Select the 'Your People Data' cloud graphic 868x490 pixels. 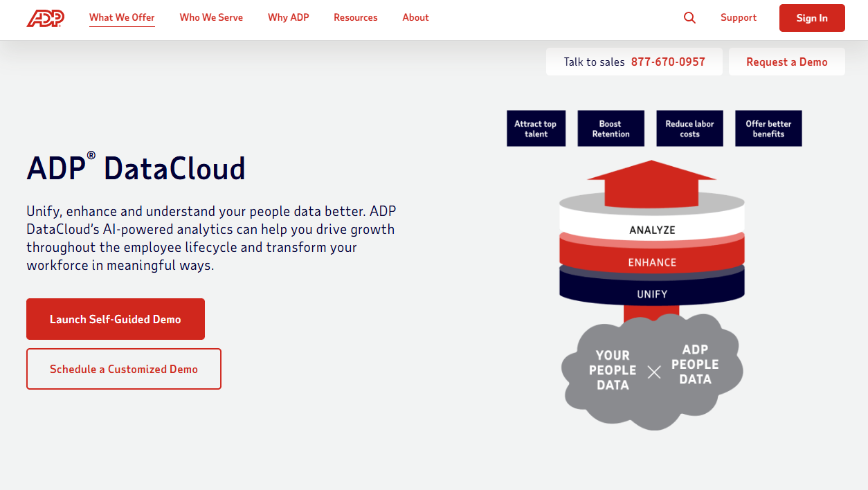(612, 372)
